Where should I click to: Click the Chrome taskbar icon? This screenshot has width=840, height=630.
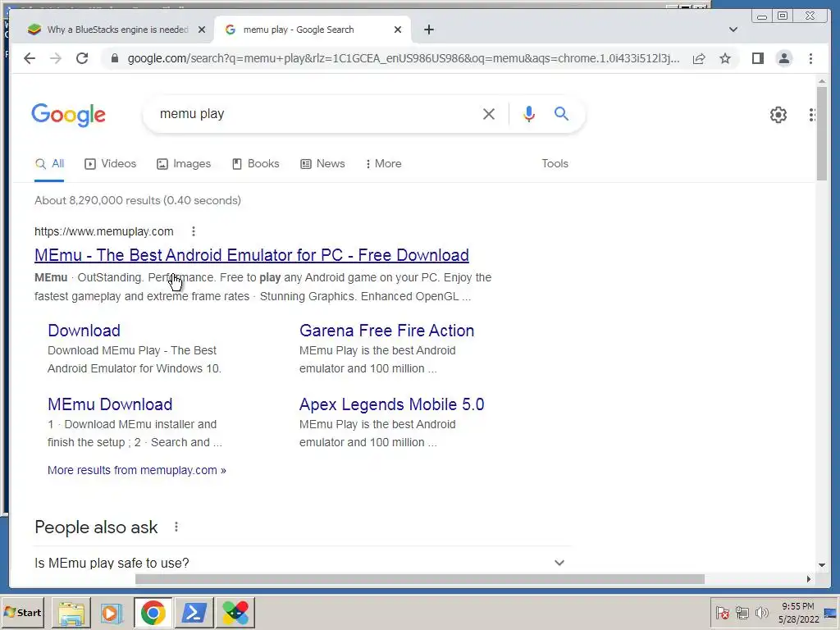pyautogui.click(x=153, y=613)
